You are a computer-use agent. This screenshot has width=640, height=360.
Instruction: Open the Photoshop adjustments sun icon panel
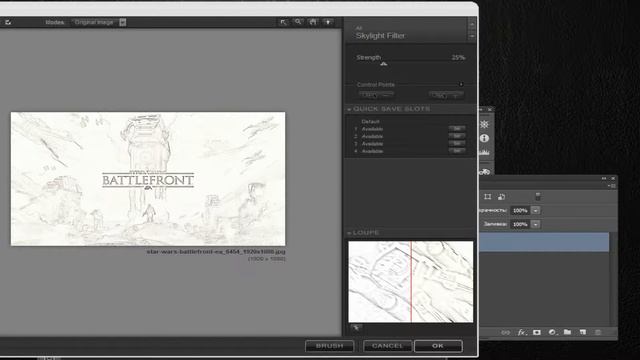point(484,124)
